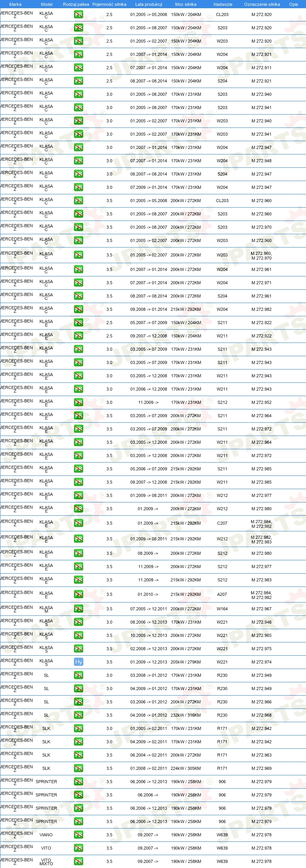Select the Opis column header
This screenshot has width=306, height=868.
[293, 4]
